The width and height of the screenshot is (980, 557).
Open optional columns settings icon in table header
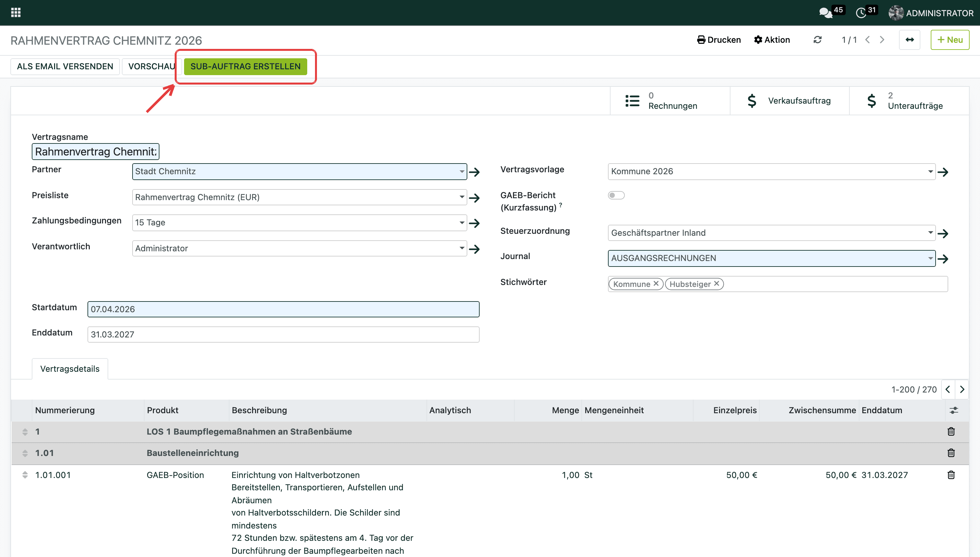[x=953, y=410]
